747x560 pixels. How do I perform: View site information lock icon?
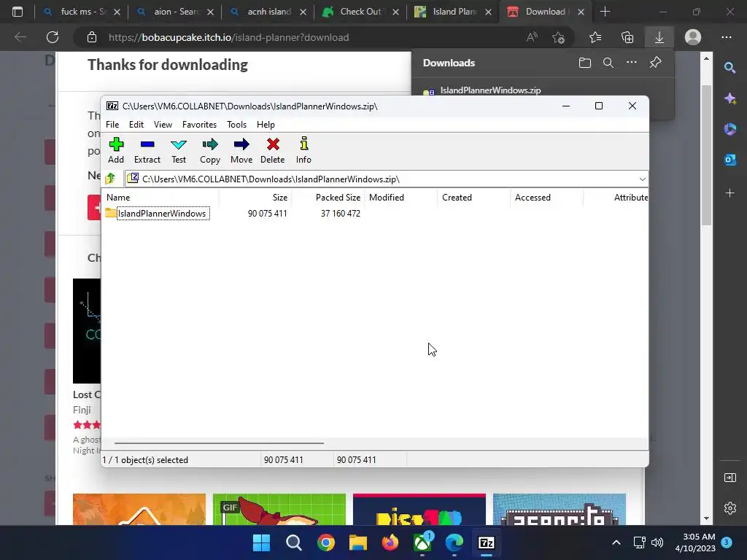[x=92, y=37]
